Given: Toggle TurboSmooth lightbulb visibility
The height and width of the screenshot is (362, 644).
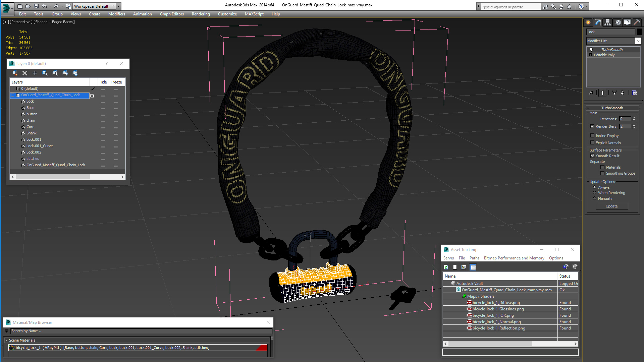Looking at the screenshot, I should tap(591, 49).
